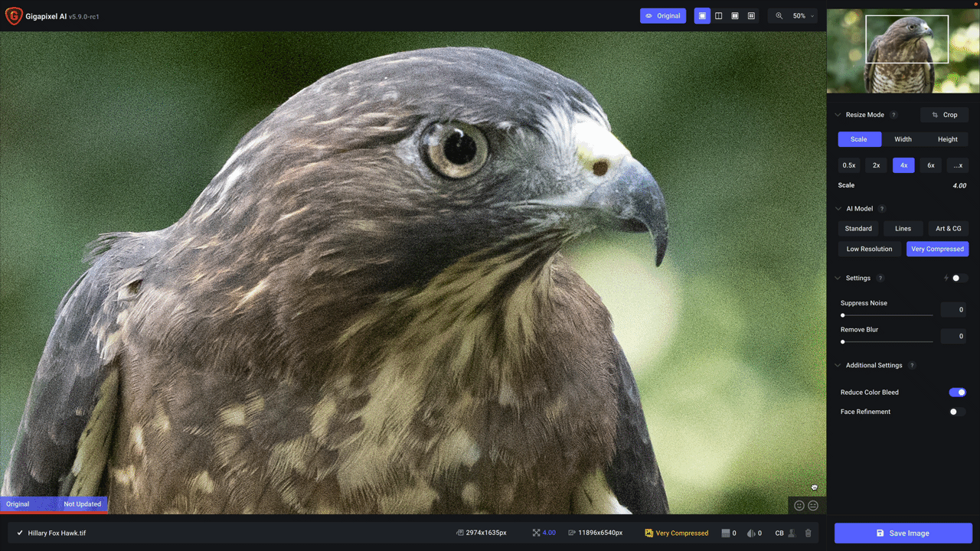Click the noise suppression icon in file row
Image resolution: width=980 pixels, height=551 pixels.
point(726,533)
